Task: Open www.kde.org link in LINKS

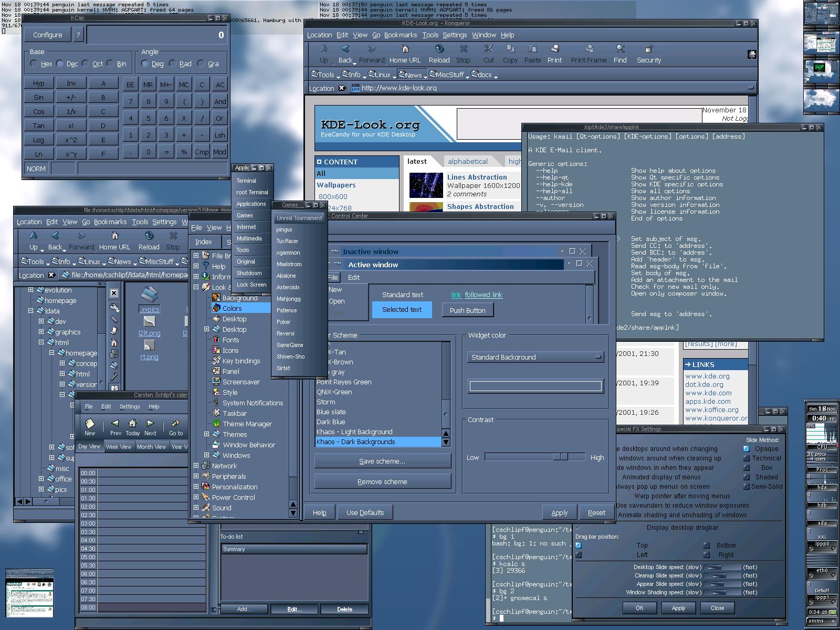Action: point(707,376)
